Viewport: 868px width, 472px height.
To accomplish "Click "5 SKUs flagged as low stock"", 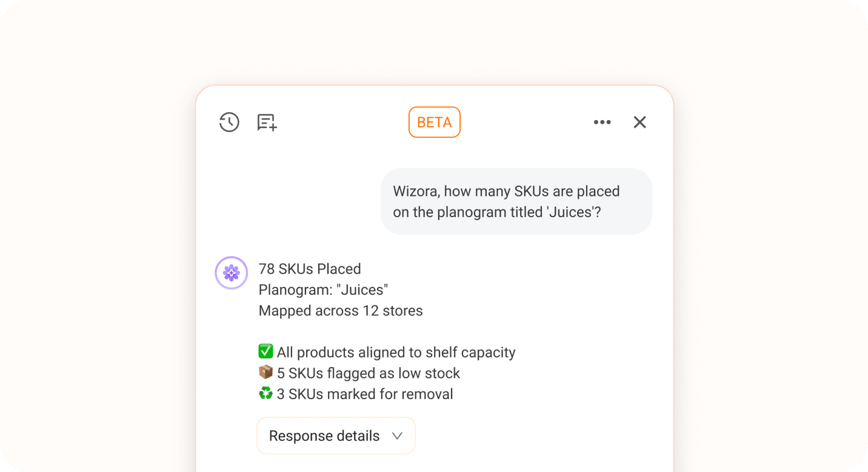I will click(x=368, y=373).
